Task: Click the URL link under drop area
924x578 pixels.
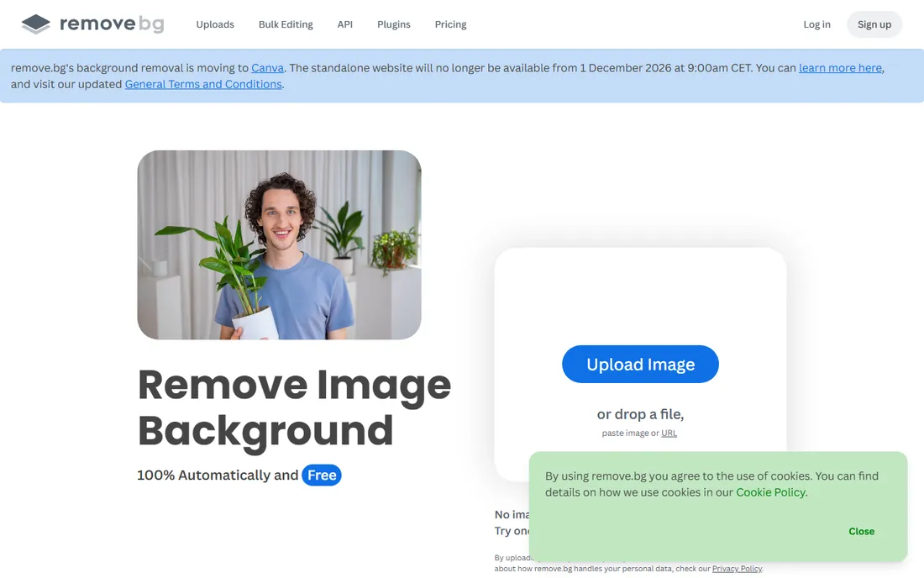Action: [669, 433]
